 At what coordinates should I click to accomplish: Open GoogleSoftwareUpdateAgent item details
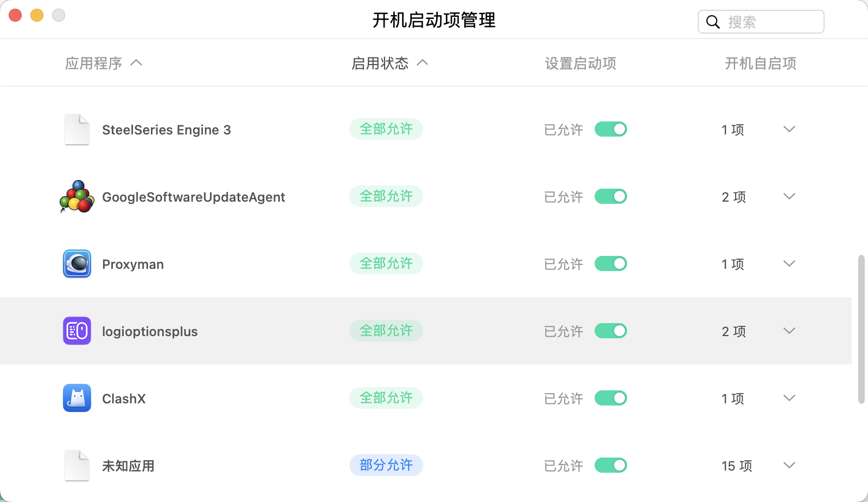coord(789,197)
